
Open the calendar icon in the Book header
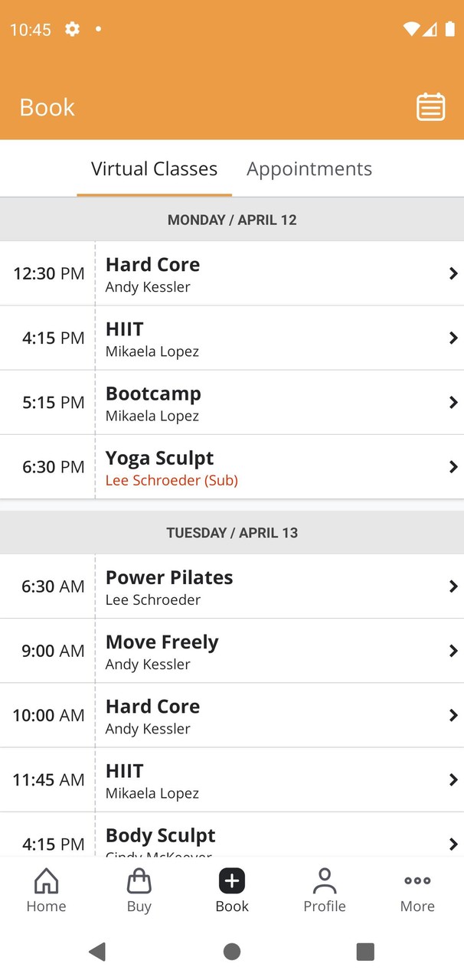430,106
